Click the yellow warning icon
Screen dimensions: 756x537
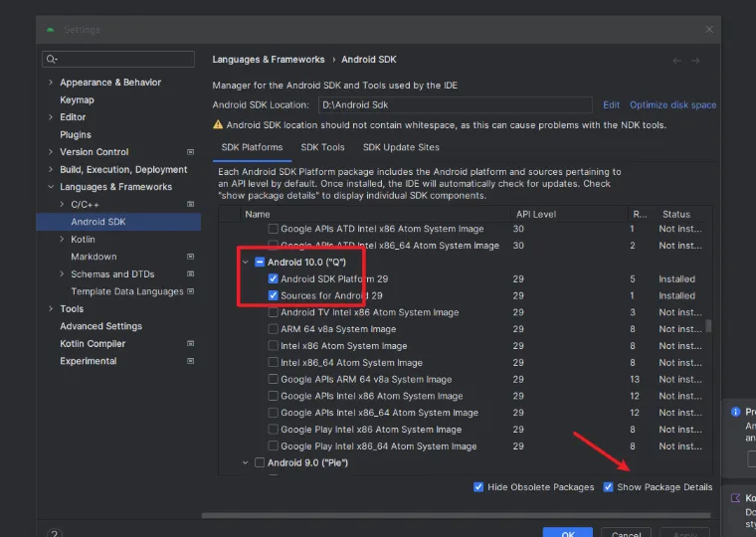tap(218, 125)
